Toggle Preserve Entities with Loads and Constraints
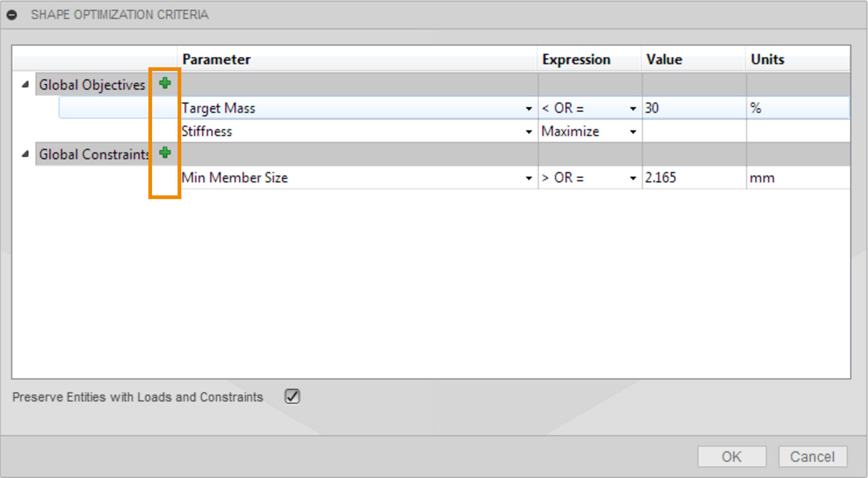The width and height of the screenshot is (868, 478). 292,396
